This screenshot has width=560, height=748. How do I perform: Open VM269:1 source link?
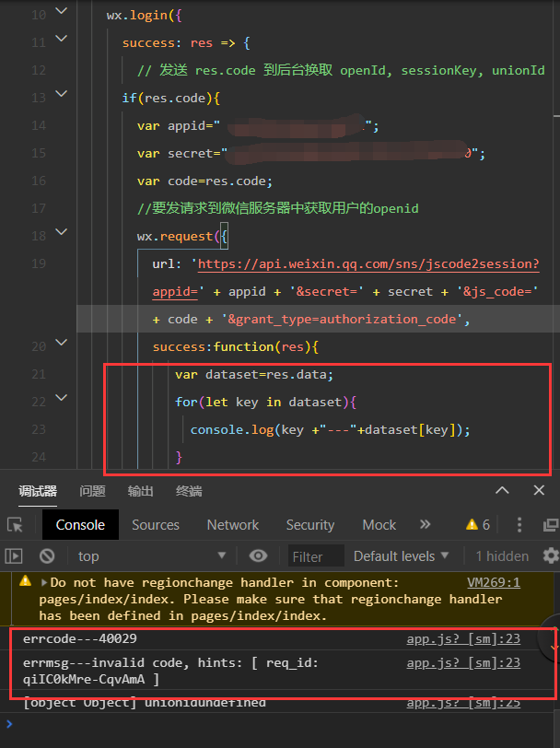pos(494,582)
